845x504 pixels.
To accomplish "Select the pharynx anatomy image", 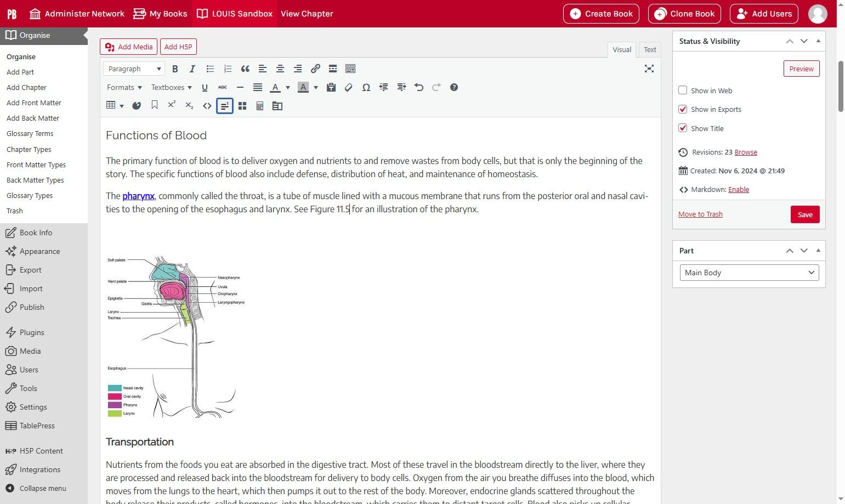I will [x=175, y=337].
